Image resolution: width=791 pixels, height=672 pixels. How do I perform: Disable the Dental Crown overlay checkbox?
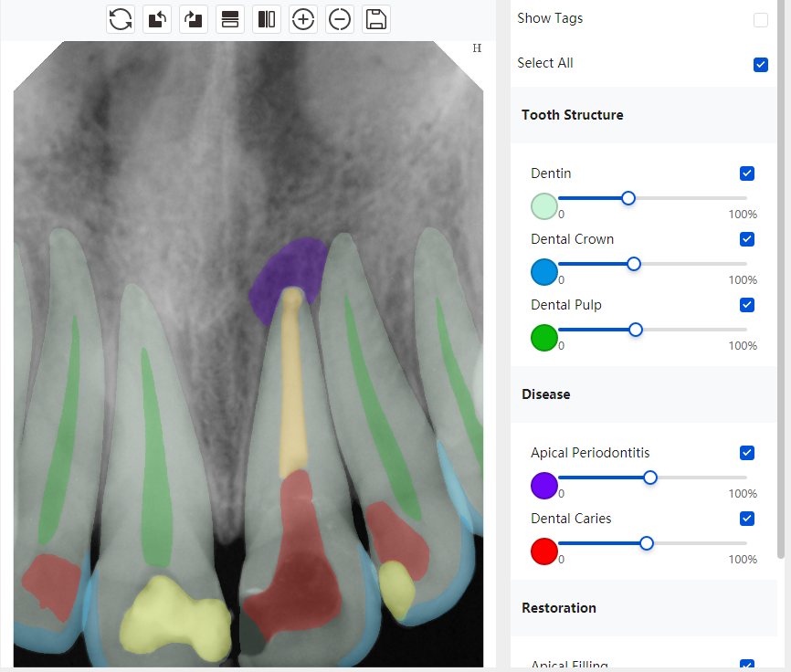(746, 239)
